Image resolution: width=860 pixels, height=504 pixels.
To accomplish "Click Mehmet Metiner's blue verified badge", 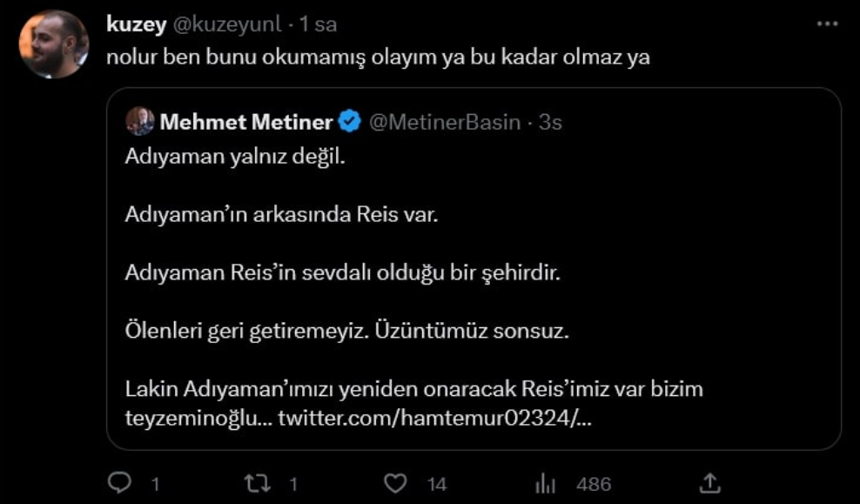I will (x=349, y=123).
